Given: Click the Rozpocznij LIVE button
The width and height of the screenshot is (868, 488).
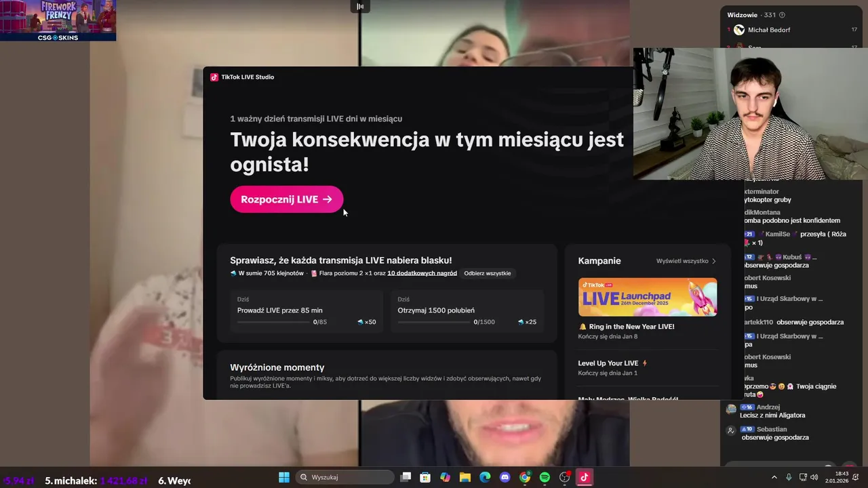Looking at the screenshot, I should (286, 199).
